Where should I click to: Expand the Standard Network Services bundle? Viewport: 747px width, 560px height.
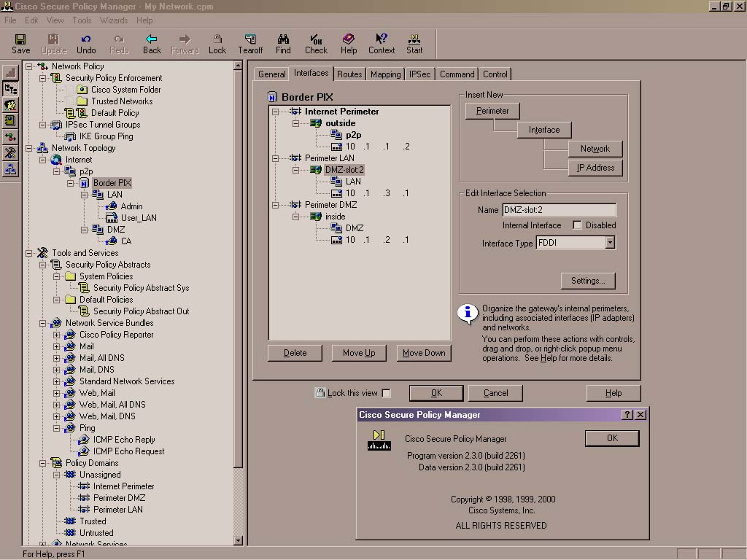57,381
